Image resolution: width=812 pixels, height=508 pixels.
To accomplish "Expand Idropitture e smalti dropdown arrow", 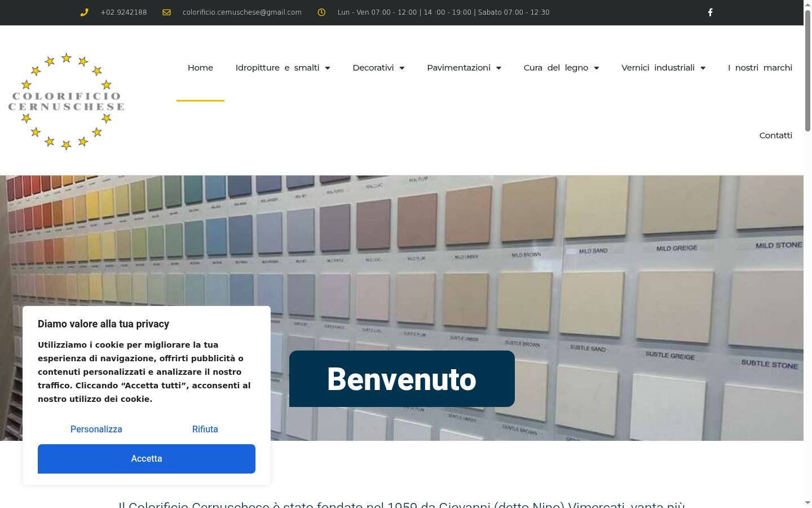I will 327,68.
